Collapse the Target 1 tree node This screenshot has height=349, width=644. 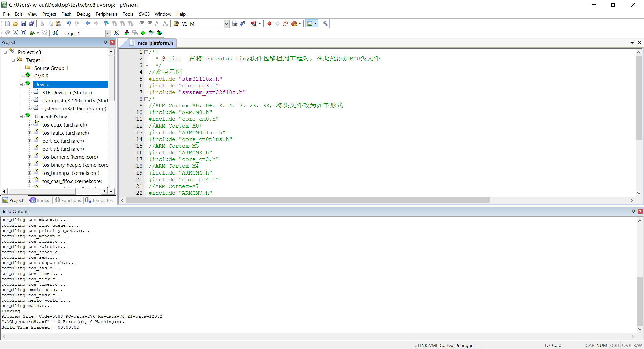[x=13, y=60]
